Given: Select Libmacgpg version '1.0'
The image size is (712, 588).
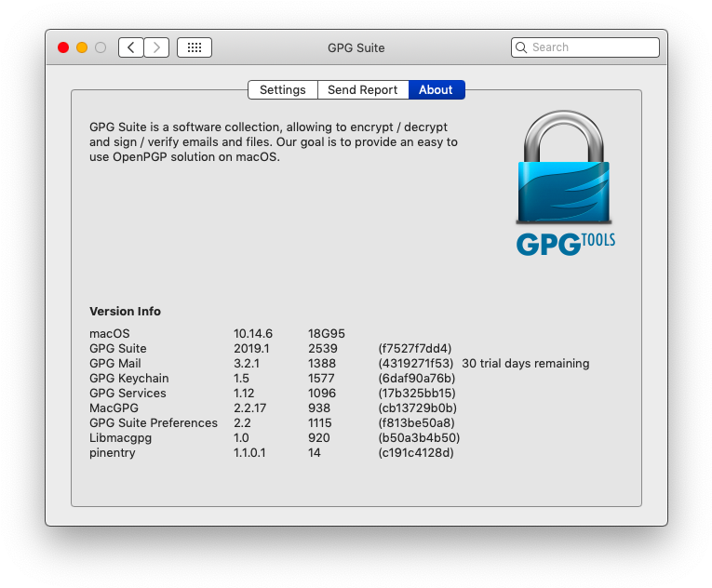Looking at the screenshot, I should [x=241, y=437].
